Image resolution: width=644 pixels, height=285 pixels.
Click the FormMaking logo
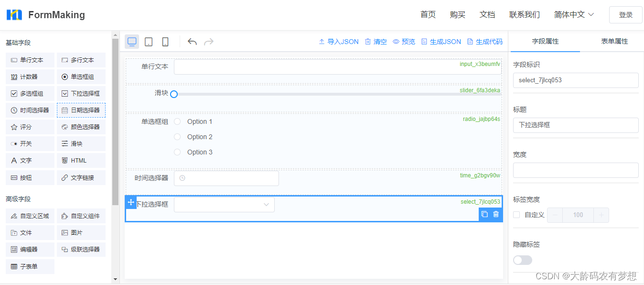46,15
